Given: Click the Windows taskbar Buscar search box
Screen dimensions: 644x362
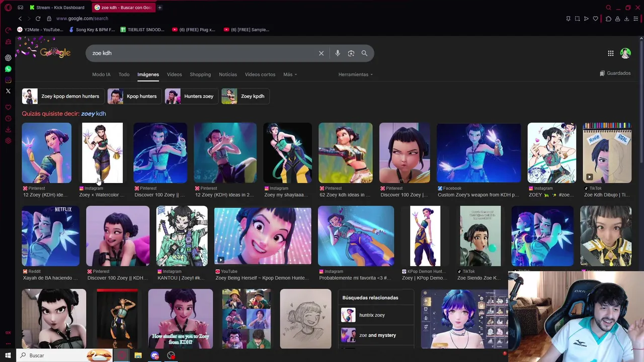Looking at the screenshot, I should [x=64, y=355].
